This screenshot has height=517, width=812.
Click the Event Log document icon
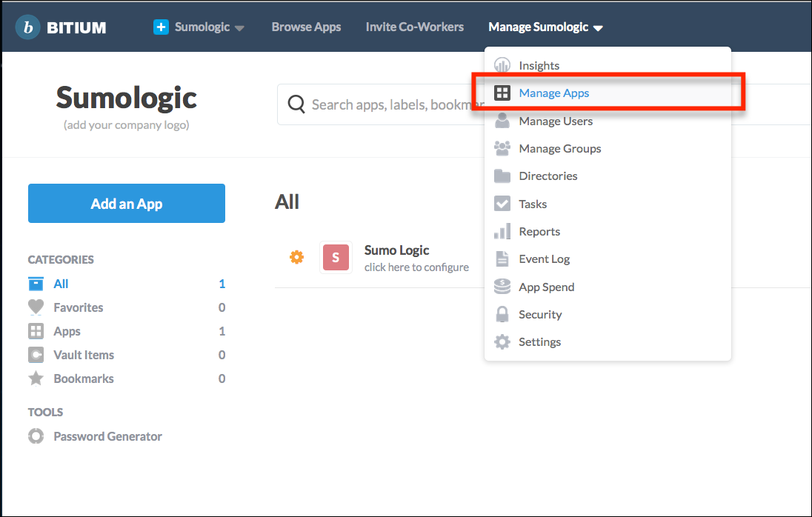tap(502, 258)
